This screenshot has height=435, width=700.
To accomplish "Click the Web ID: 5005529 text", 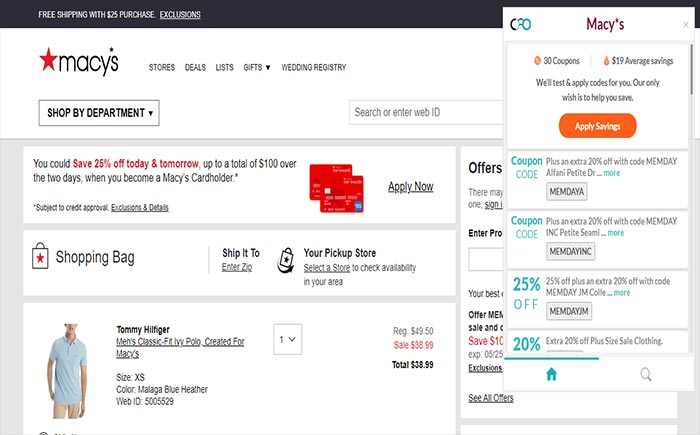I will click(x=145, y=402).
